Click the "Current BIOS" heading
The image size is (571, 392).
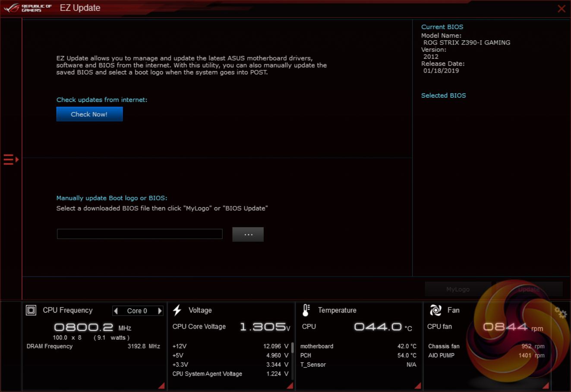click(442, 27)
